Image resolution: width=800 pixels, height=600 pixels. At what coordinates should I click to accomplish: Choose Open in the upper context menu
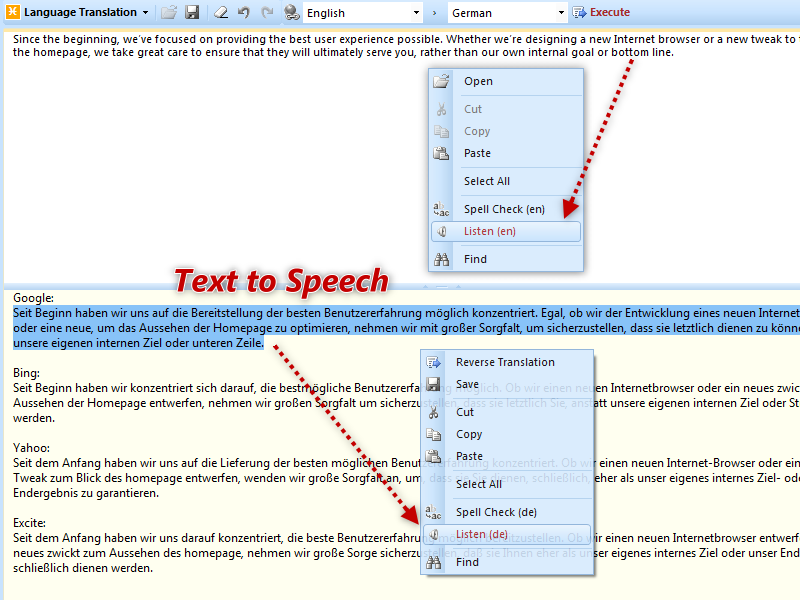point(506,81)
